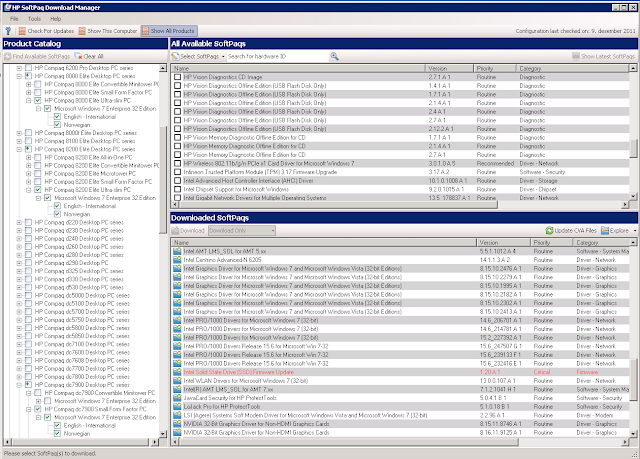Click icon beside Intel PRO/1000 Drivers version 15.2_227392

(x=177, y=337)
